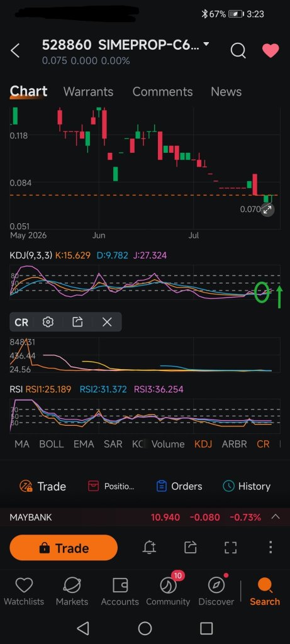Viewport: 290px width, 644px height.
Task: Toggle the BOLL overlay indicator
Action: [52, 444]
